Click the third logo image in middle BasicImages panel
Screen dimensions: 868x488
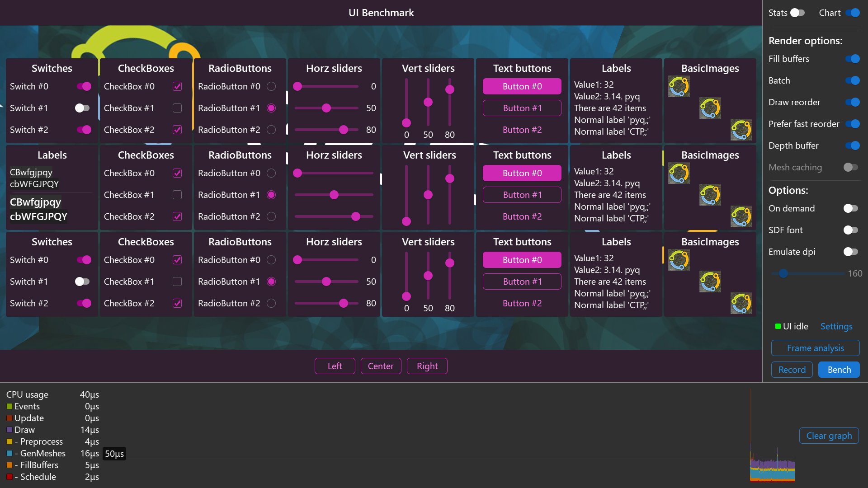(741, 217)
